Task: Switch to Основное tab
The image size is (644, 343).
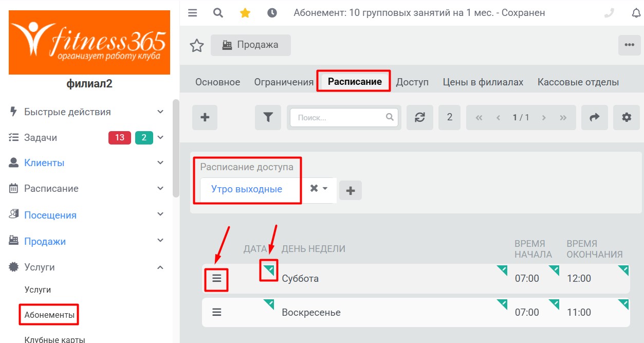Action: pos(218,82)
